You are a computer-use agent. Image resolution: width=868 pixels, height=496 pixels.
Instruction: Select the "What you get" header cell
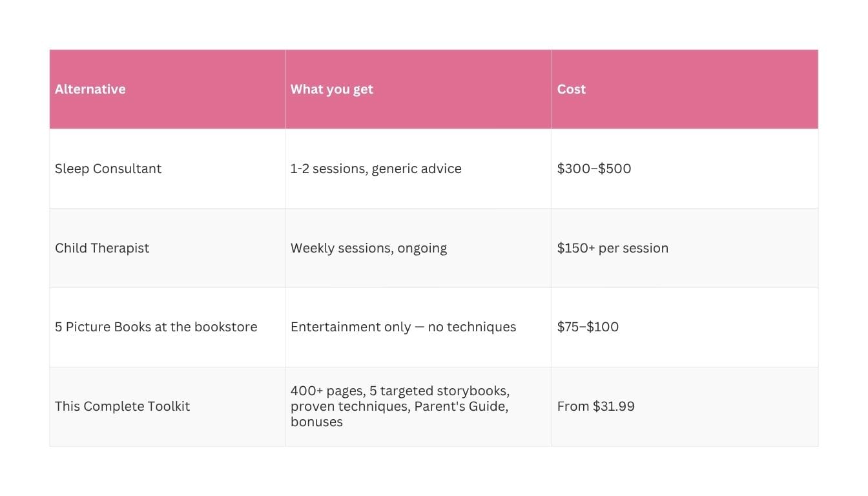click(332, 89)
